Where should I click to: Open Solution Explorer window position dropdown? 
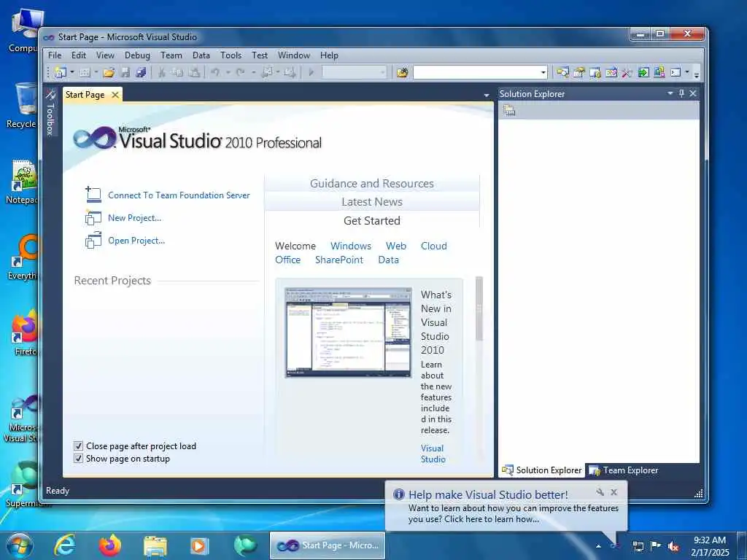point(670,93)
